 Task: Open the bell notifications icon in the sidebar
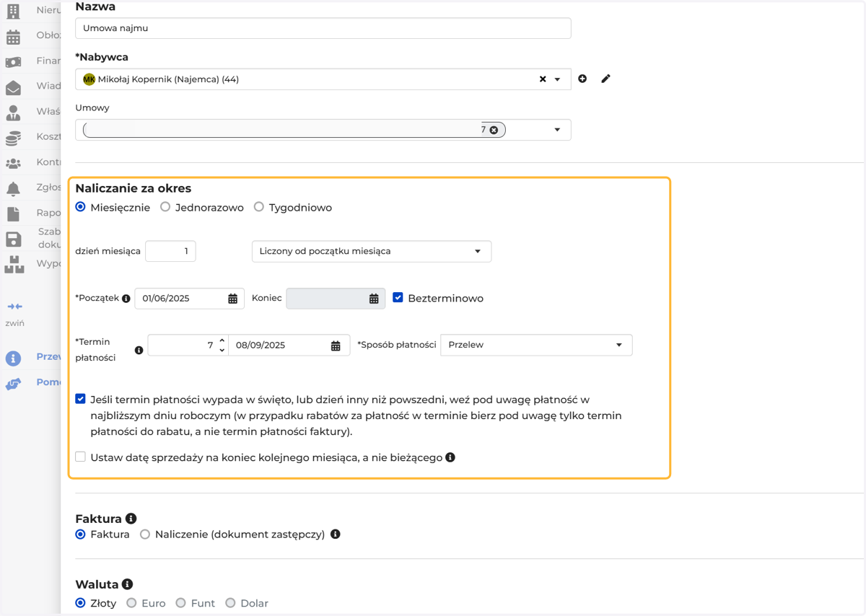(x=13, y=188)
